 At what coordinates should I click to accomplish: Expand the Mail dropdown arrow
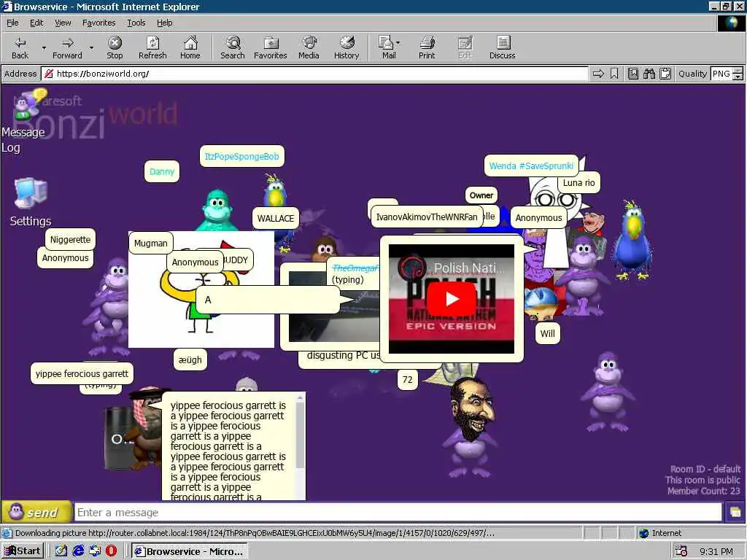pos(398,43)
